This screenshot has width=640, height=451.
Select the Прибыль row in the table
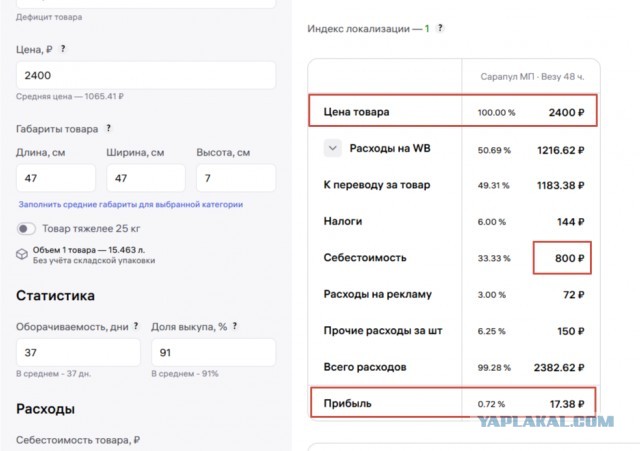click(x=451, y=402)
